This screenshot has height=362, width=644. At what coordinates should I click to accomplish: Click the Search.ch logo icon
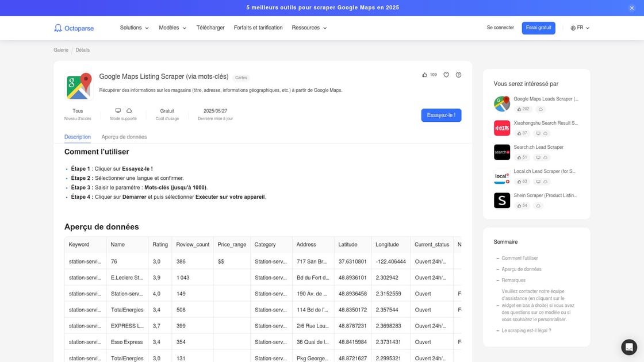point(502,152)
